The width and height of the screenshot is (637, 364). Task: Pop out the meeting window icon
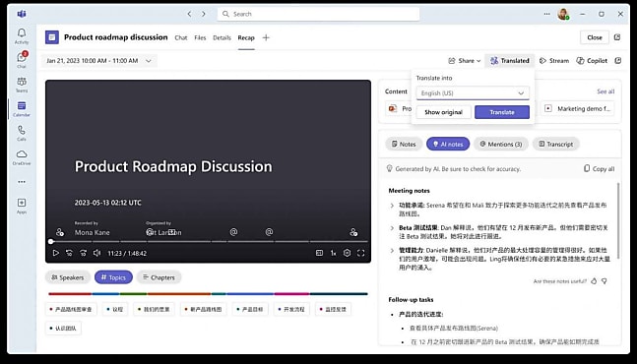(617, 37)
